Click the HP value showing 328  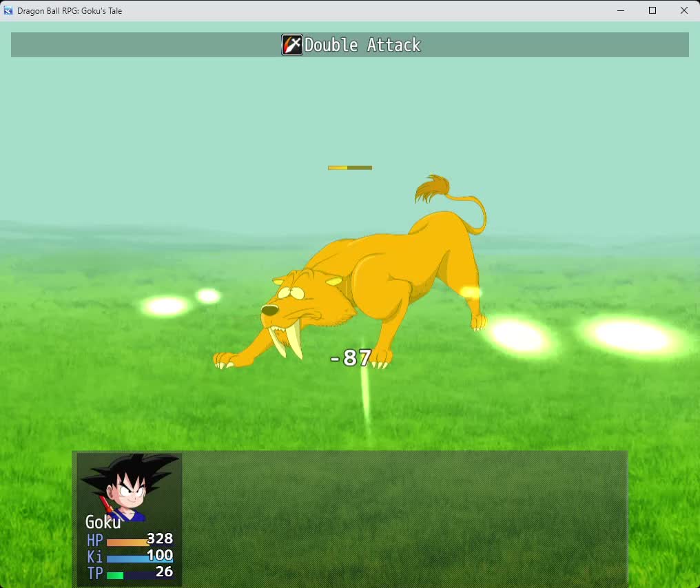[160, 540]
